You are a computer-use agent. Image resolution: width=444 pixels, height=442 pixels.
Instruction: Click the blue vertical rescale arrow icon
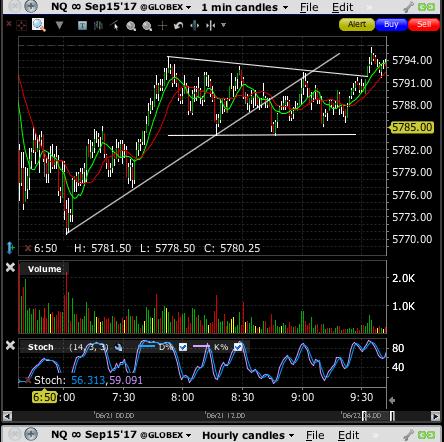click(x=11, y=248)
